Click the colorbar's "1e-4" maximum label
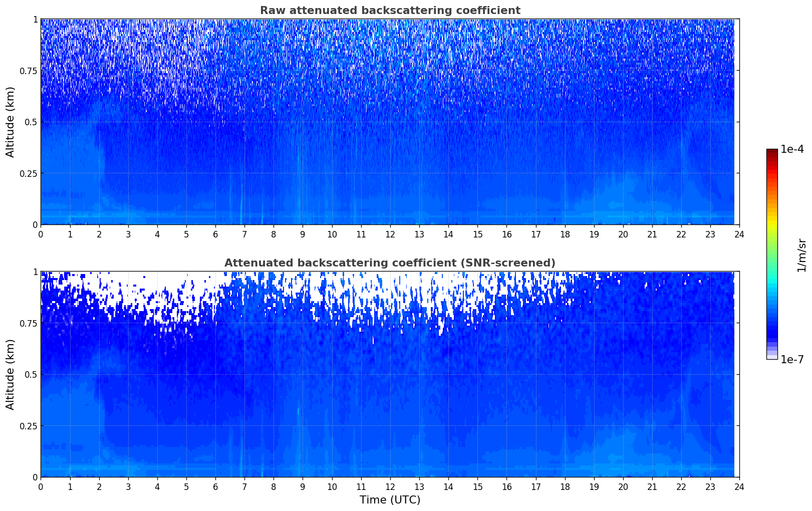This screenshot has width=812, height=511. 792,149
